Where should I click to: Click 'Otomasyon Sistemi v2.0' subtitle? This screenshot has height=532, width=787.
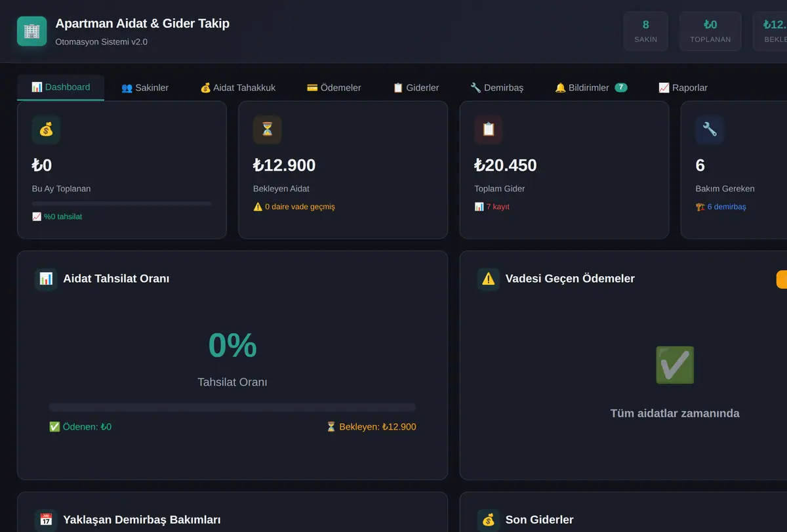pos(102,42)
